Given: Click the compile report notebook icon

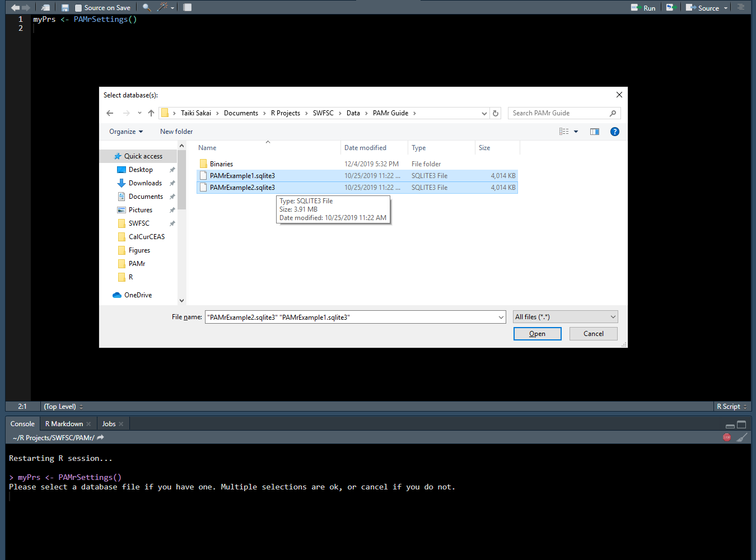Looking at the screenshot, I should [x=188, y=7].
